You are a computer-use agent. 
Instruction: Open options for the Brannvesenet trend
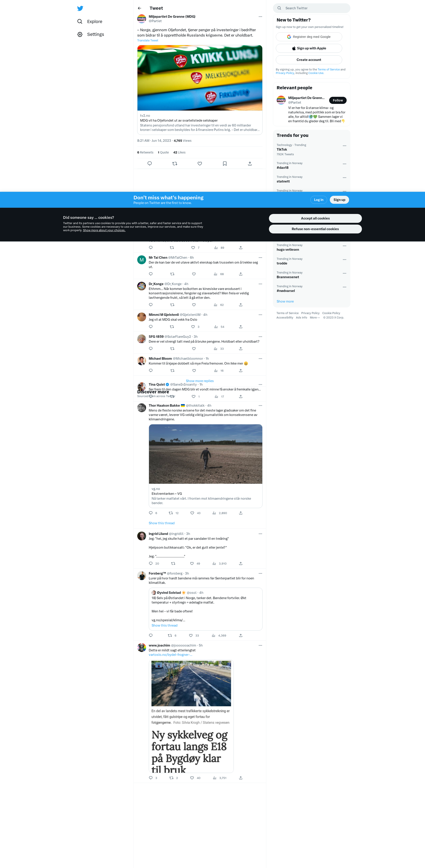(344, 273)
